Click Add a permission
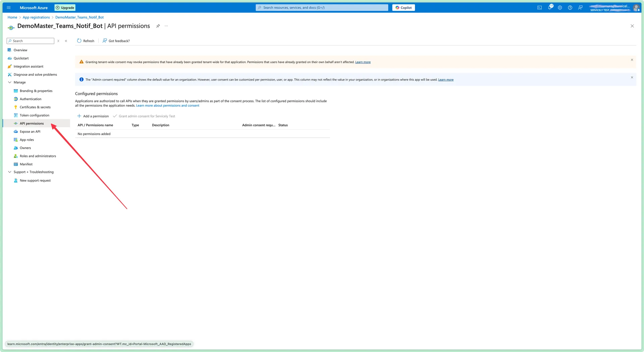This screenshot has width=644, height=352. tap(93, 116)
